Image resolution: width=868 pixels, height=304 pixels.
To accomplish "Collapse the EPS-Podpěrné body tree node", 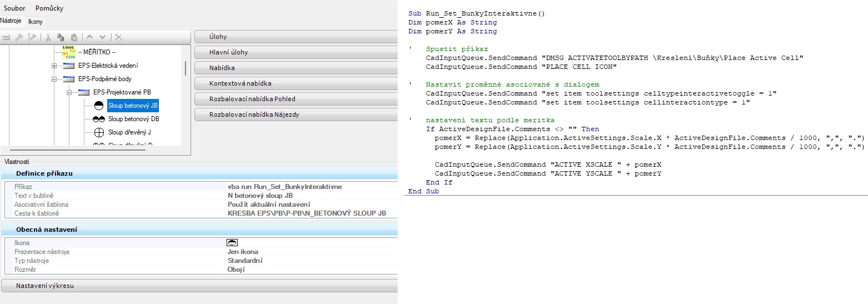I will 54,79.
